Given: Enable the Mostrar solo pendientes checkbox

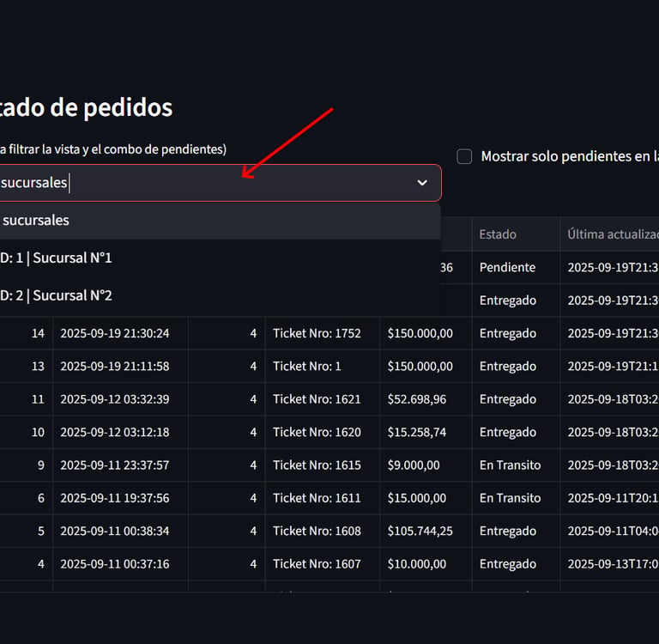Looking at the screenshot, I should [x=464, y=156].
